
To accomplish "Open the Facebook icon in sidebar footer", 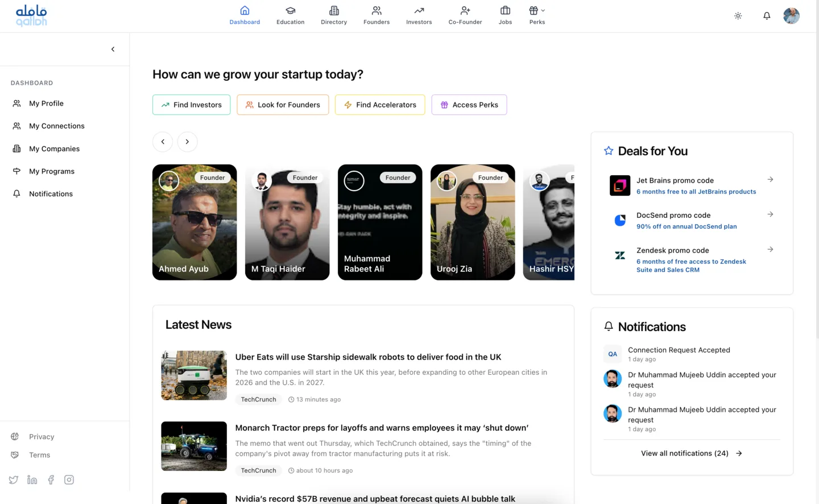I will coord(51,480).
